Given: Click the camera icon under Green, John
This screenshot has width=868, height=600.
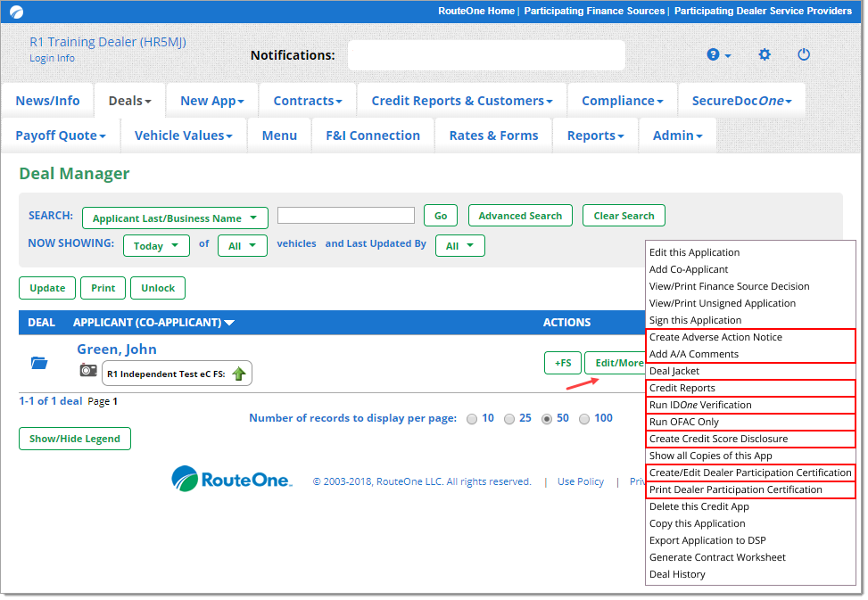Looking at the screenshot, I should (x=88, y=370).
